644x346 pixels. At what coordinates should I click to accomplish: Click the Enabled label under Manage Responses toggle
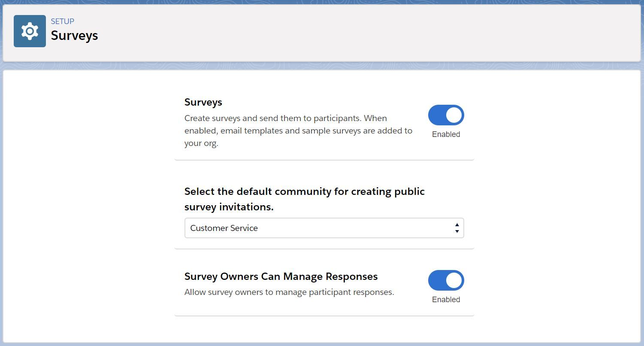[x=446, y=300]
